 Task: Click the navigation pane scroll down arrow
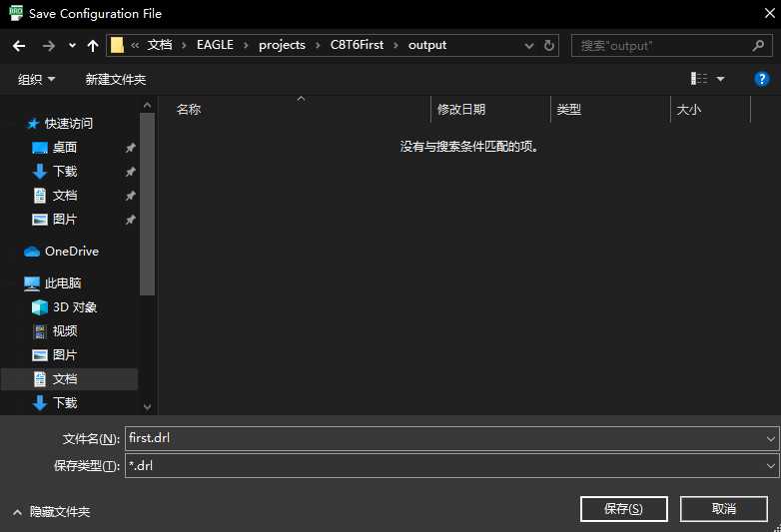(x=147, y=406)
